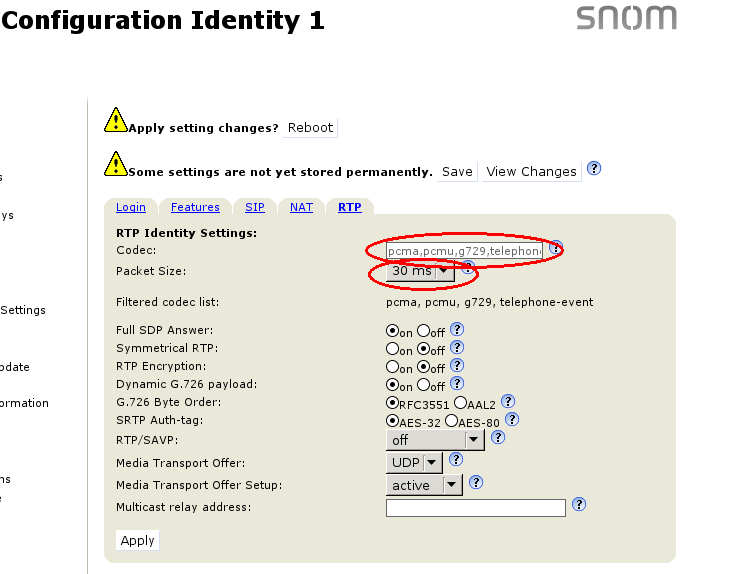The image size is (738, 574).
Task: Choose AAL2 for G.726 Byte Order
Action: coord(460,402)
